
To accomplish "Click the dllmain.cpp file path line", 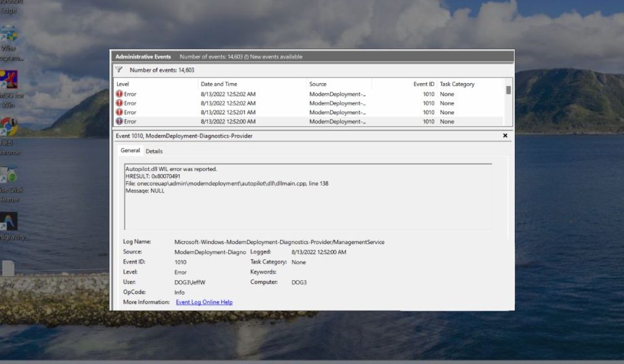I will pyautogui.click(x=227, y=183).
